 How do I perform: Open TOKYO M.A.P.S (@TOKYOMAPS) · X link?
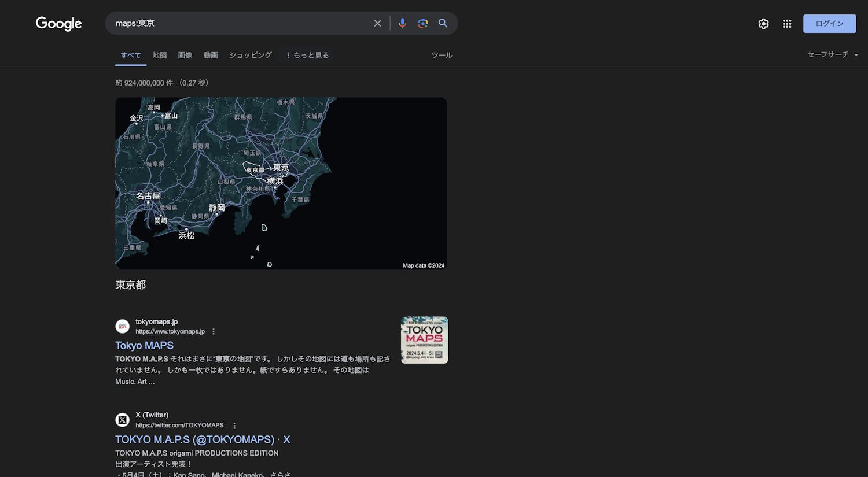coord(203,439)
